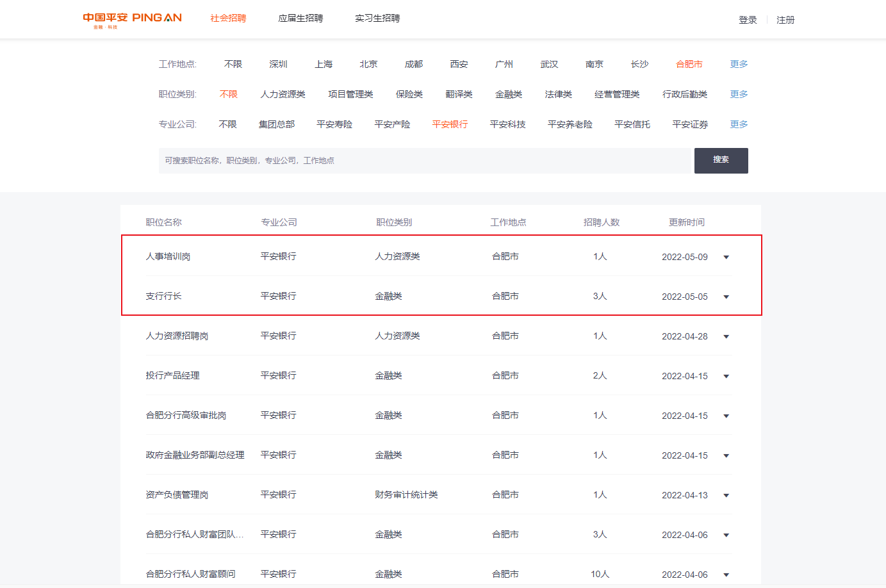The width and height of the screenshot is (886, 588).
Task: Expand the 支行行长 job row arrow
Action: [x=726, y=297]
